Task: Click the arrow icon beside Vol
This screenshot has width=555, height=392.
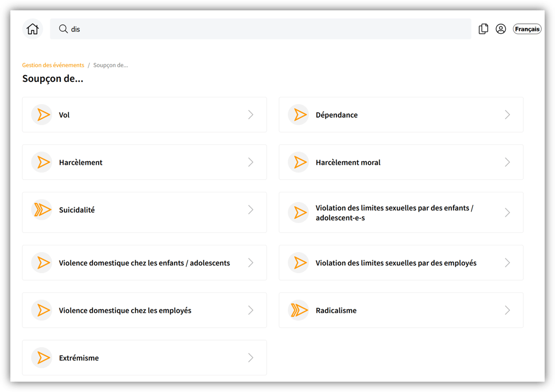Action: tap(42, 115)
